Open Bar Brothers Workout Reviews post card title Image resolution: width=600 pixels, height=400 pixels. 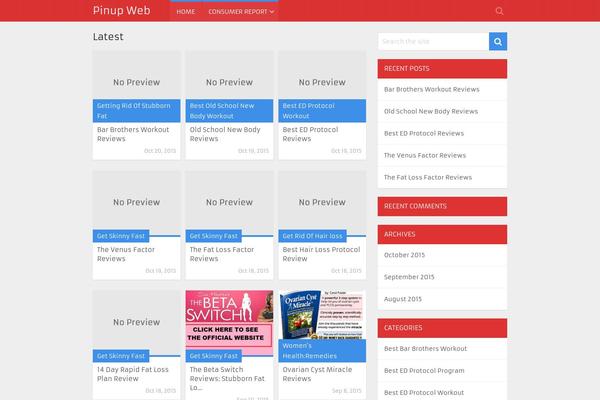(133, 134)
